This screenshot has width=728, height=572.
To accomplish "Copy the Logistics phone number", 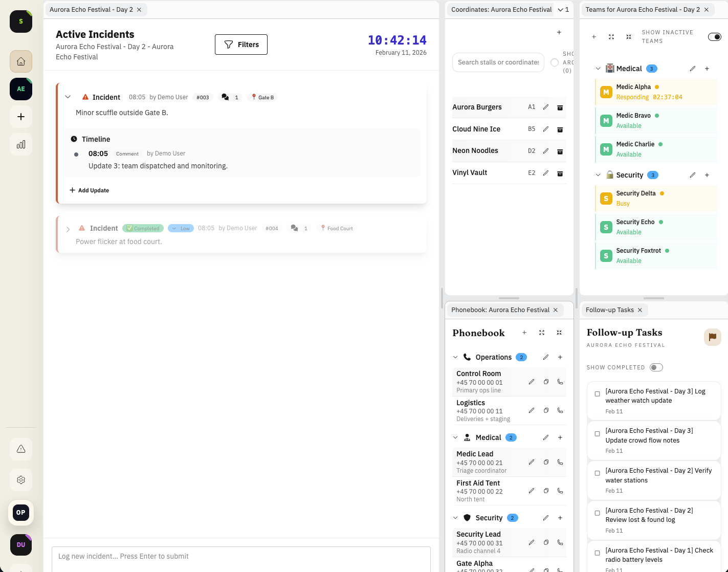I will [546, 410].
